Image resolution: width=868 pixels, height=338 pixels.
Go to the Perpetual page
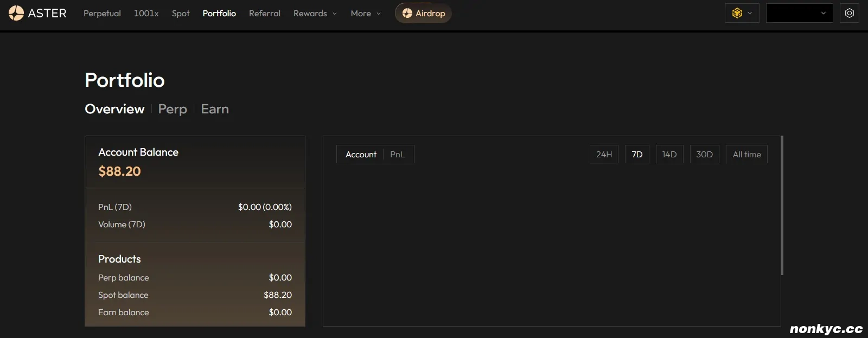click(x=102, y=13)
